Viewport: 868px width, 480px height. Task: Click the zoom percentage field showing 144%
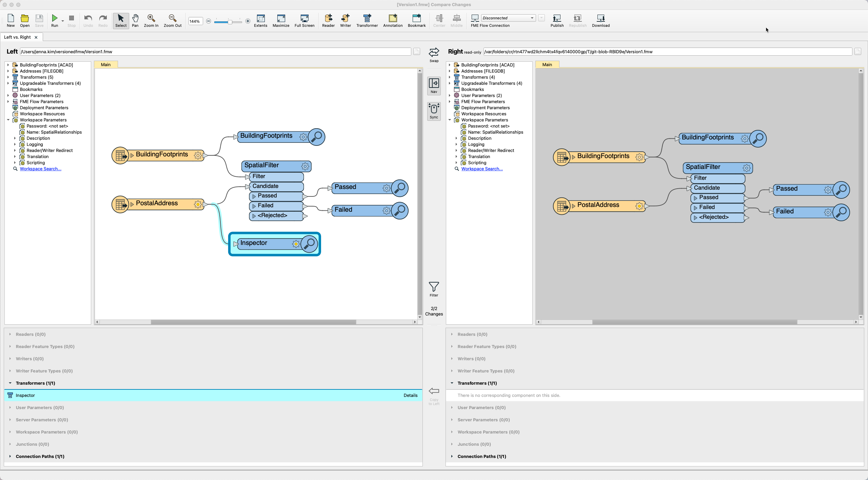pyautogui.click(x=195, y=21)
